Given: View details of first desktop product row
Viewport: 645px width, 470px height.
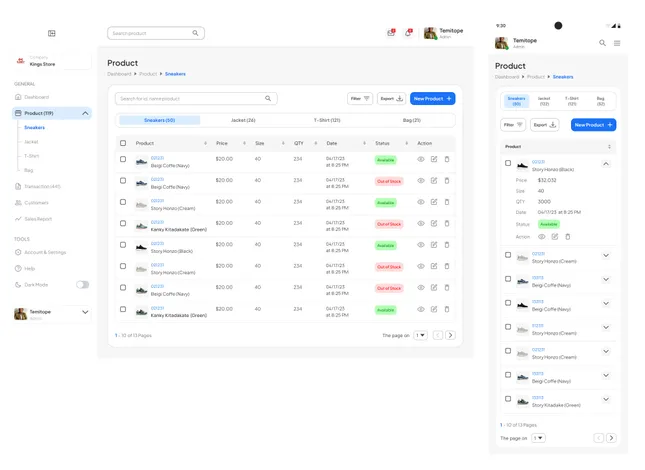Looking at the screenshot, I should tap(421, 159).
